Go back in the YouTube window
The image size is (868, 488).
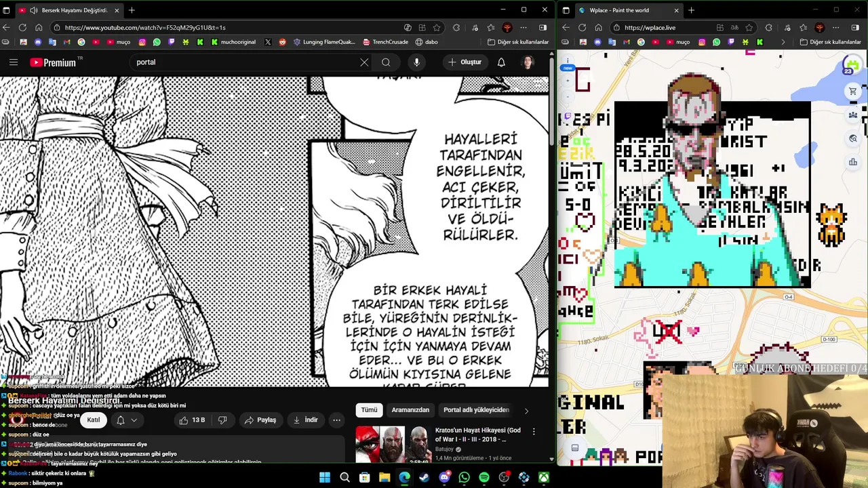coord(6,28)
